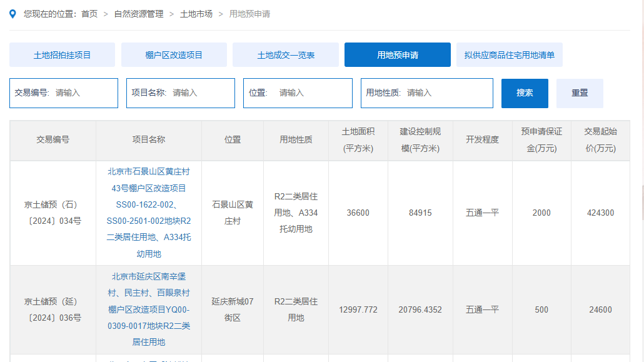Switch to the 土地招拍挂项目 tab
Screen dimensions: 644x362
tap(61, 54)
